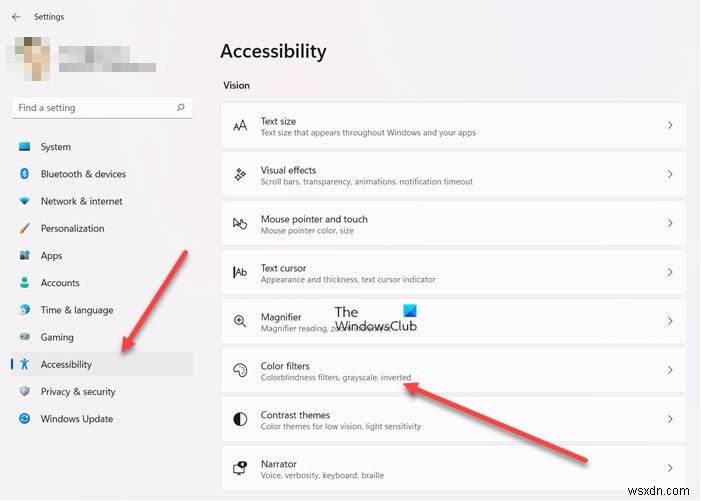This screenshot has width=701, height=501.
Task: Open Mouse pointer and touch chevron
Action: (670, 224)
